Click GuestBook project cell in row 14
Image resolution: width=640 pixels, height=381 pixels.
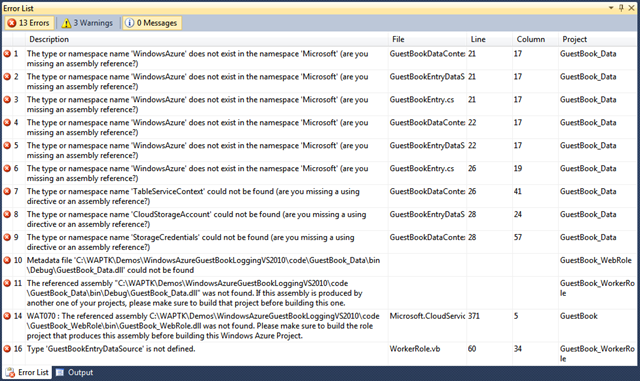(578, 316)
